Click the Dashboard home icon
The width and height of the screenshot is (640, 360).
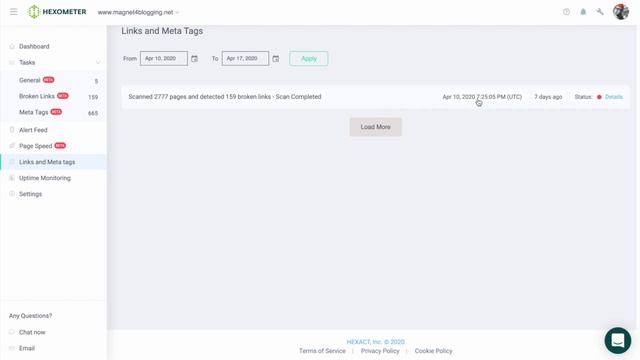12,47
